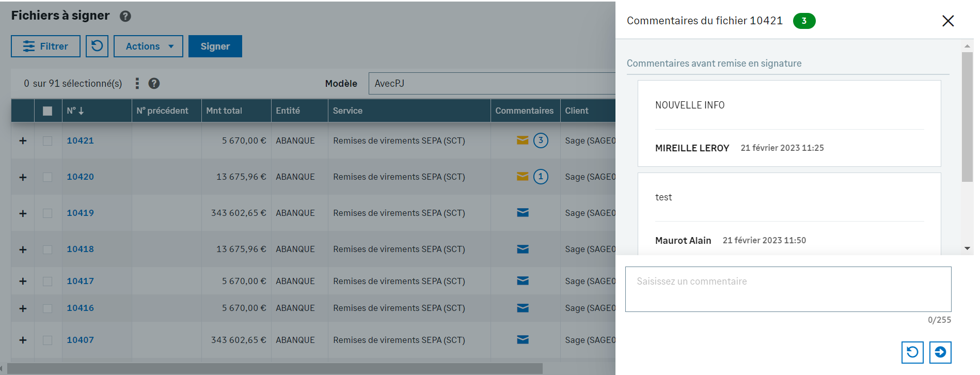Close the comments panel for file 10421

coord(947,21)
